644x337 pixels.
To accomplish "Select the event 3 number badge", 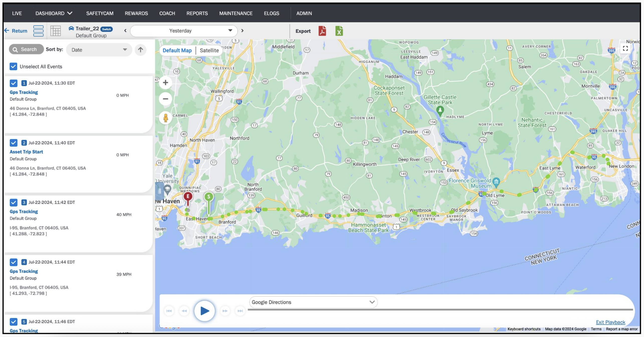I will click(24, 202).
